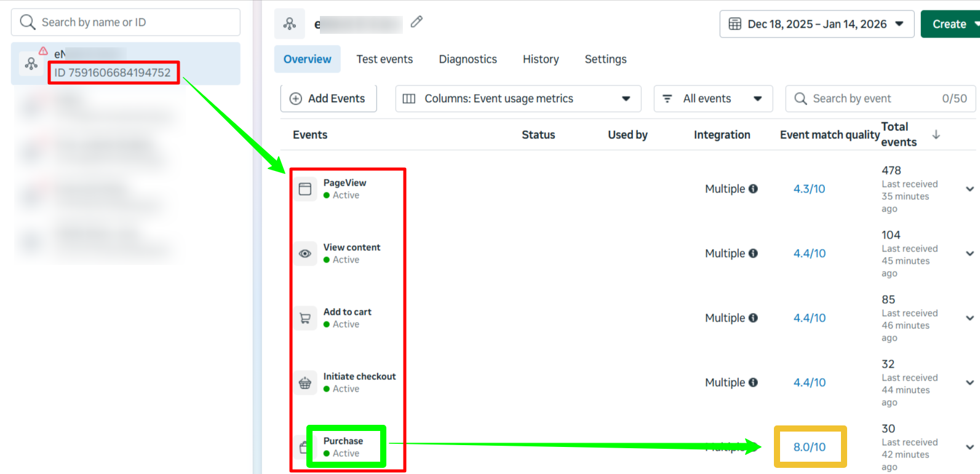Image resolution: width=980 pixels, height=474 pixels.
Task: Show info for View content Multiple integration
Action: pos(753,253)
